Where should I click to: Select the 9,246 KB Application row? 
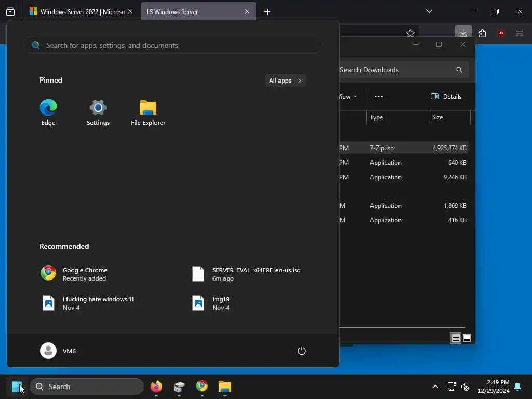404,177
